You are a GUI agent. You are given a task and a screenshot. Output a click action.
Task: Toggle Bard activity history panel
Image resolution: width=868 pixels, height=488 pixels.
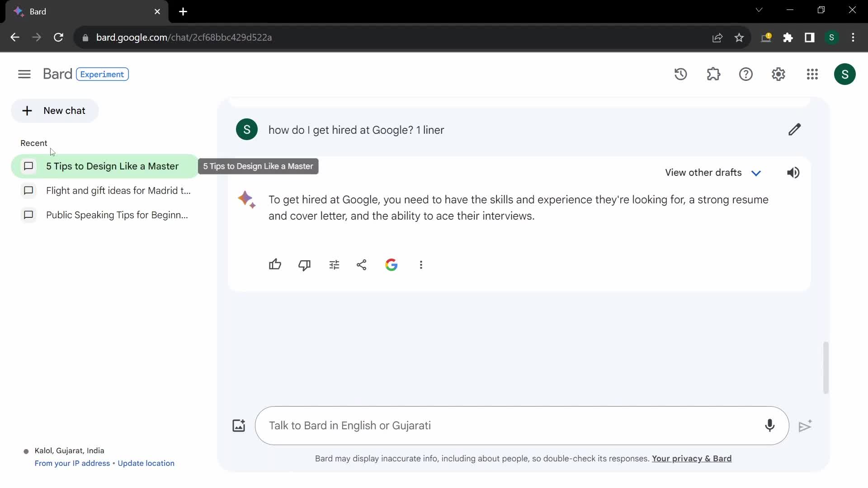(681, 74)
